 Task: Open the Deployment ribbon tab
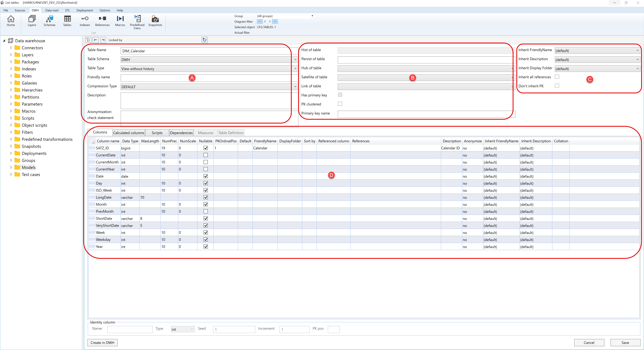pyautogui.click(x=85, y=10)
